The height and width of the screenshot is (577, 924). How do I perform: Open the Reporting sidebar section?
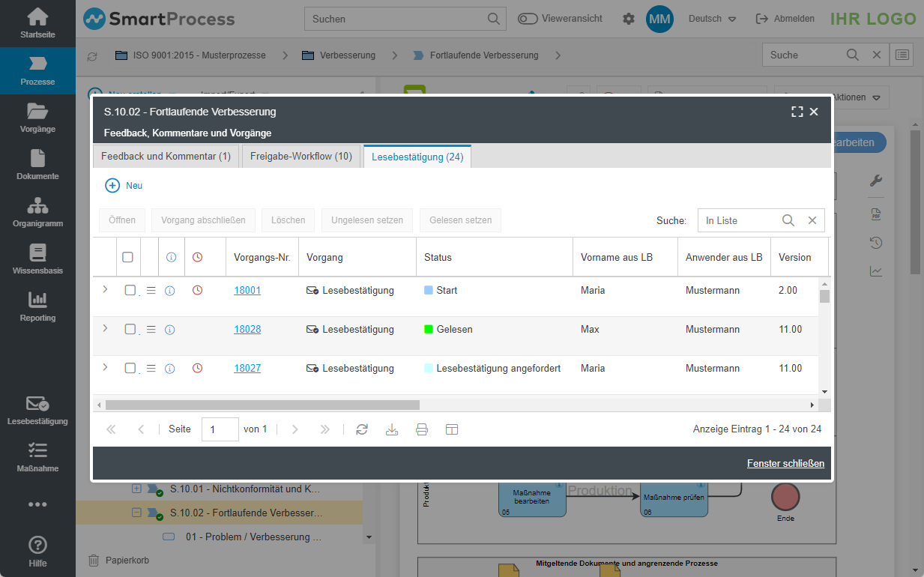(x=37, y=307)
